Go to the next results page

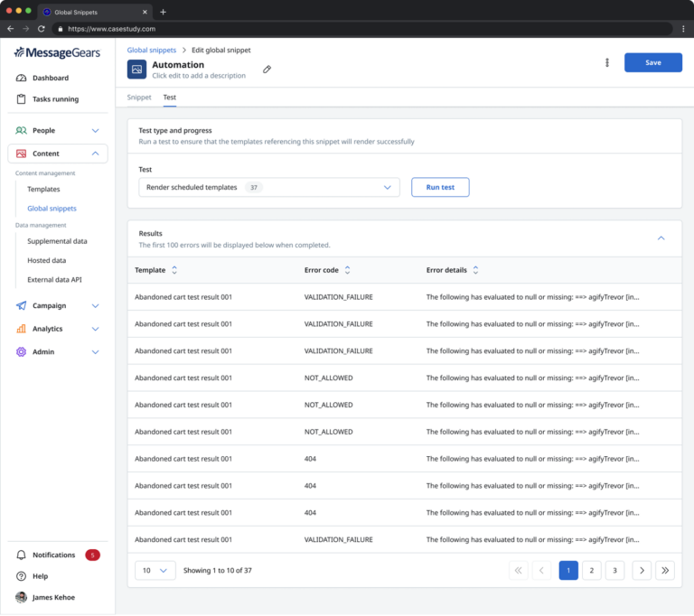641,570
